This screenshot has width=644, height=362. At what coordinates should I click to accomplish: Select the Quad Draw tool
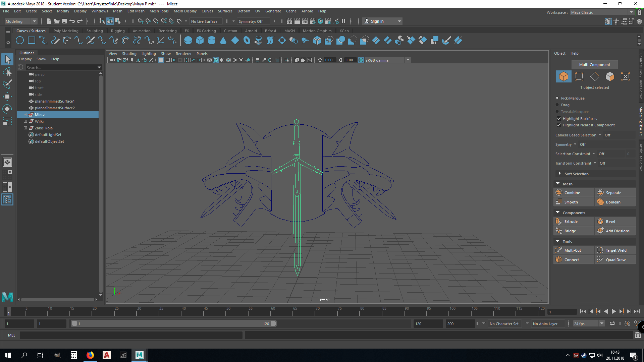pos(615,259)
